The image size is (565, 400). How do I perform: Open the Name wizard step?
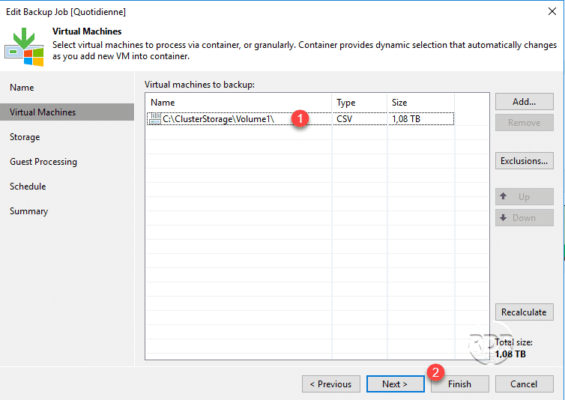coord(22,88)
